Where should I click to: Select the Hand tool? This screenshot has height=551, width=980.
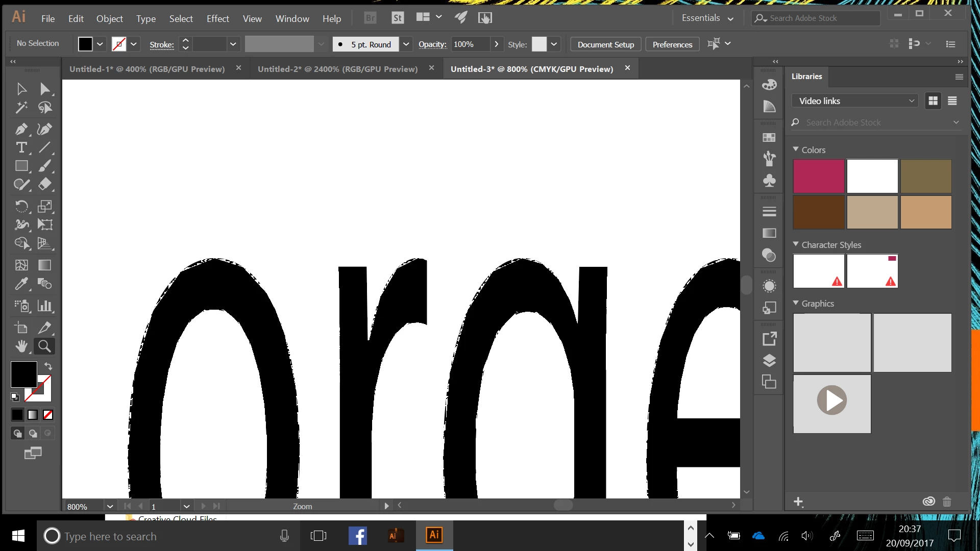(x=21, y=346)
